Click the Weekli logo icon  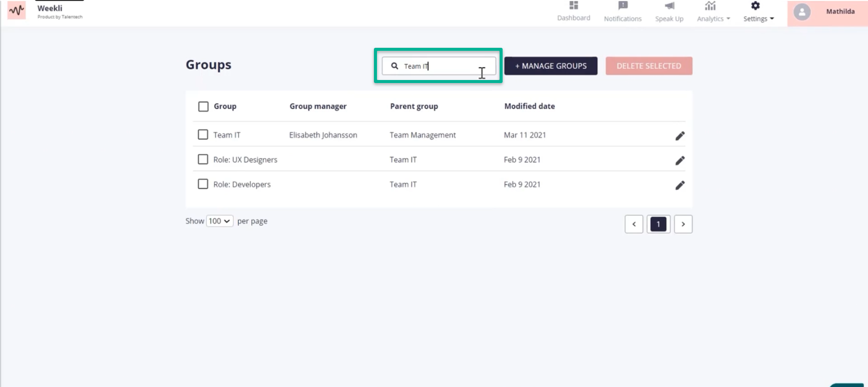(17, 10)
